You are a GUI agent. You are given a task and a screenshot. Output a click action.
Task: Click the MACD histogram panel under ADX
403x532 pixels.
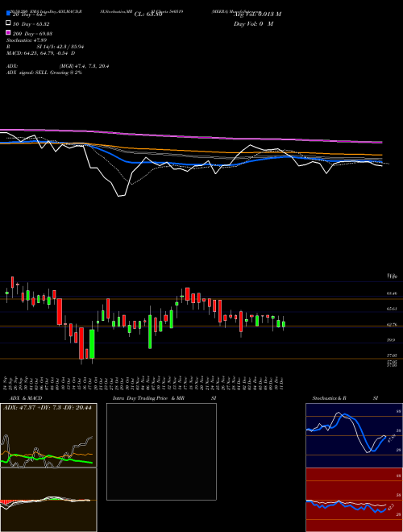coord(48,500)
